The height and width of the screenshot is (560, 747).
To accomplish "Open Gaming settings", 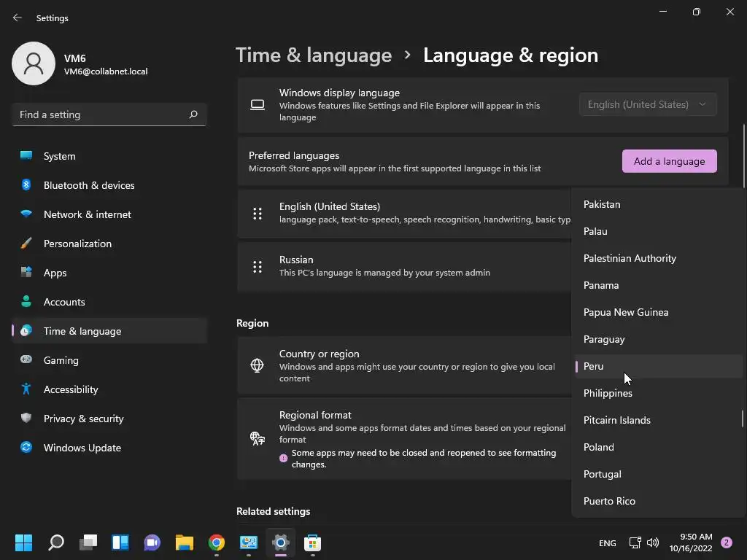I will (x=109, y=360).
